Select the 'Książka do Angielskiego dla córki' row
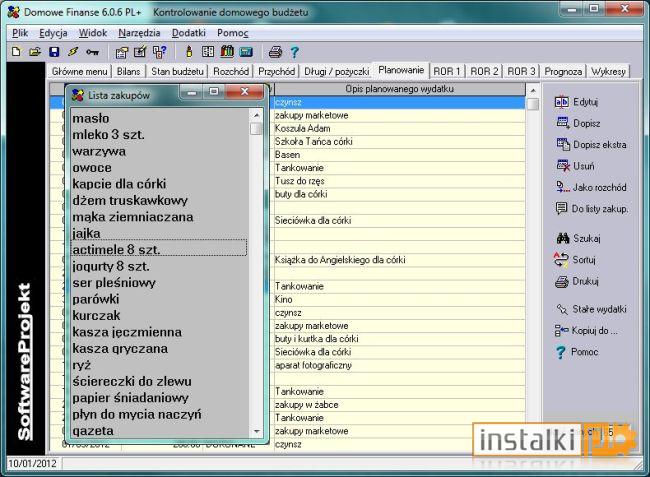The image size is (650, 477). (x=400, y=260)
